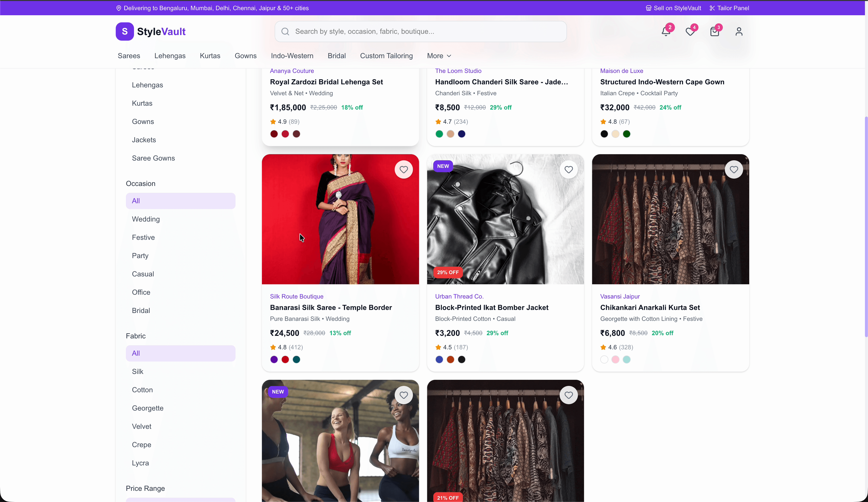Expand the More navigation menu
This screenshot has height=502, width=868.
click(x=439, y=56)
